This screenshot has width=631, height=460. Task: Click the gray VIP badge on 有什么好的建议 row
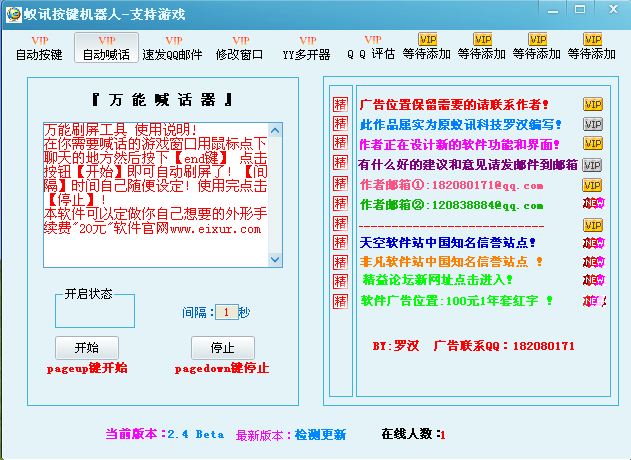tap(593, 165)
